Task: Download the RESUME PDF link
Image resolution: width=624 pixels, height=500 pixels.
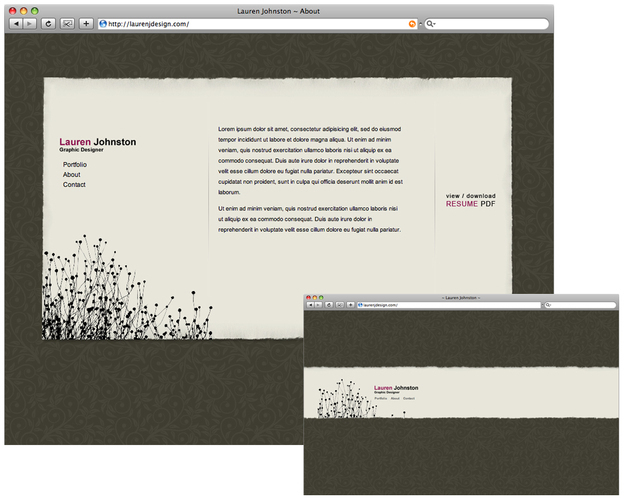Action: click(x=470, y=204)
